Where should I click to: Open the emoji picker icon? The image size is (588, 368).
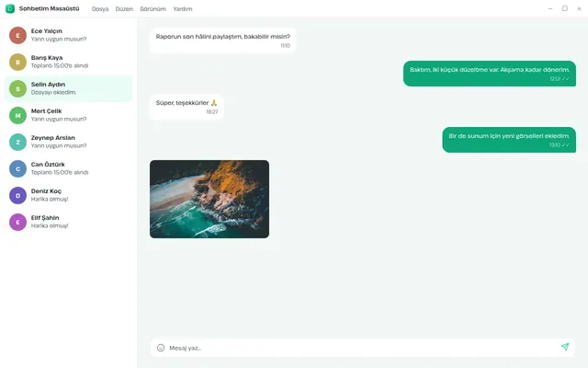[x=161, y=348]
